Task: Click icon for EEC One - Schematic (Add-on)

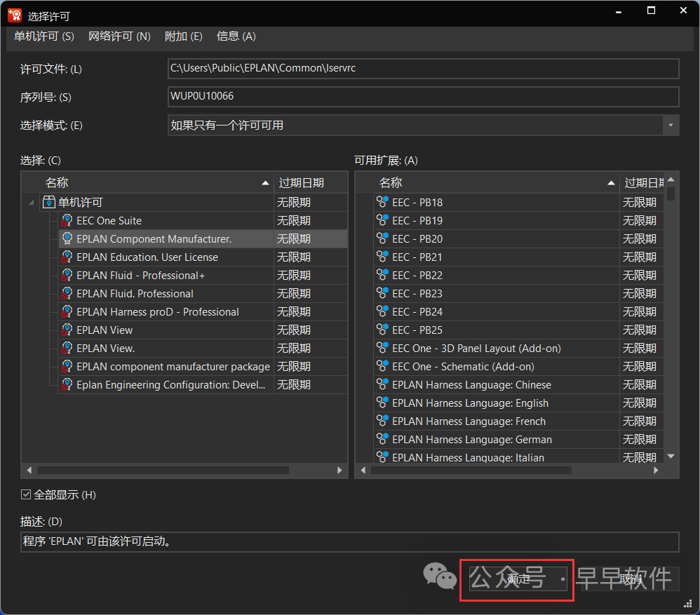Action: click(x=382, y=367)
